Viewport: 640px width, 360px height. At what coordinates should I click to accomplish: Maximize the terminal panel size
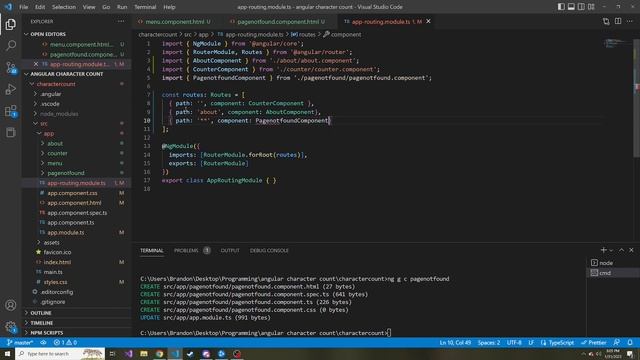point(621,250)
